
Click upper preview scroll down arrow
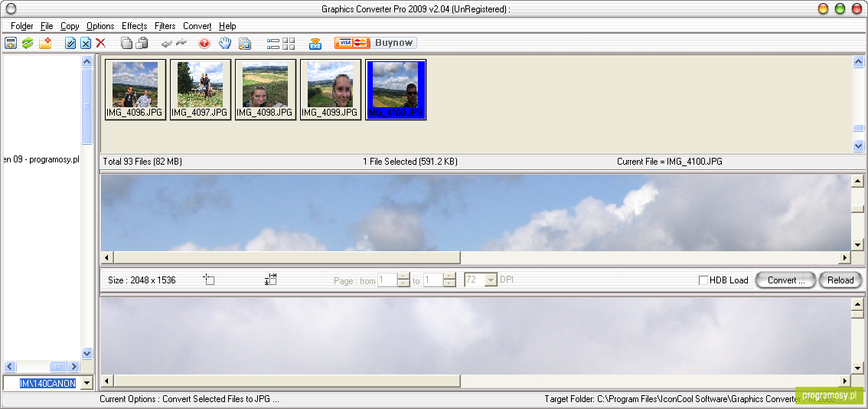(857, 246)
